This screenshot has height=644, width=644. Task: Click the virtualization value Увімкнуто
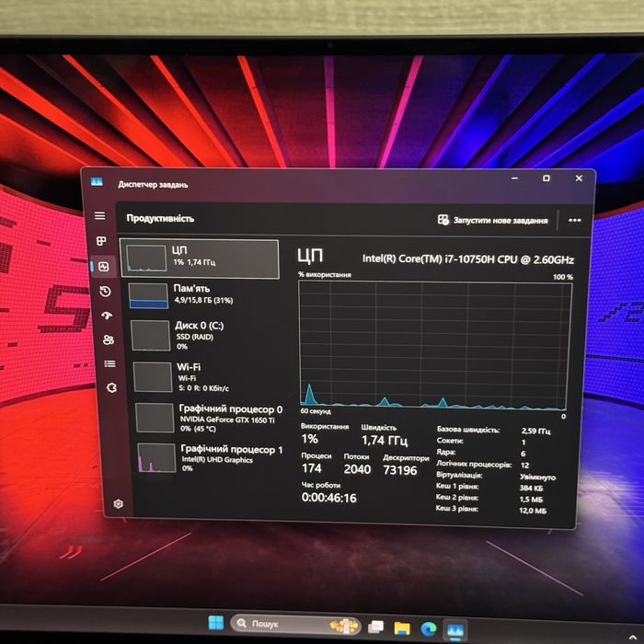click(x=537, y=477)
